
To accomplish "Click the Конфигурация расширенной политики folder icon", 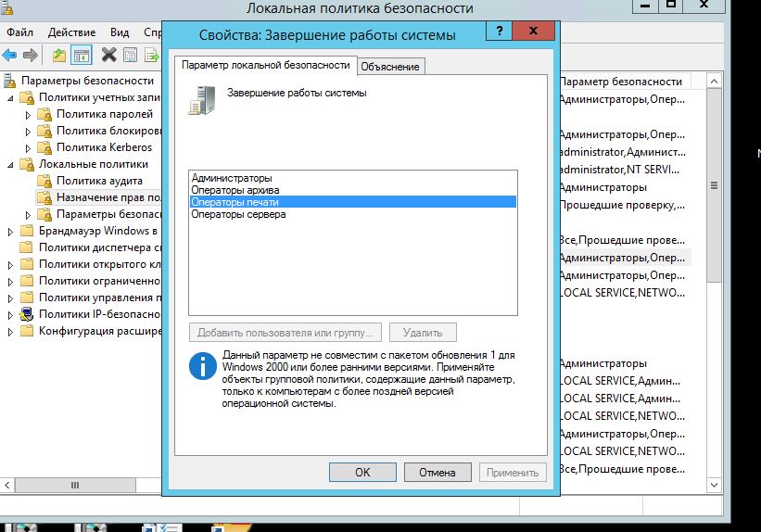I will 27,331.
